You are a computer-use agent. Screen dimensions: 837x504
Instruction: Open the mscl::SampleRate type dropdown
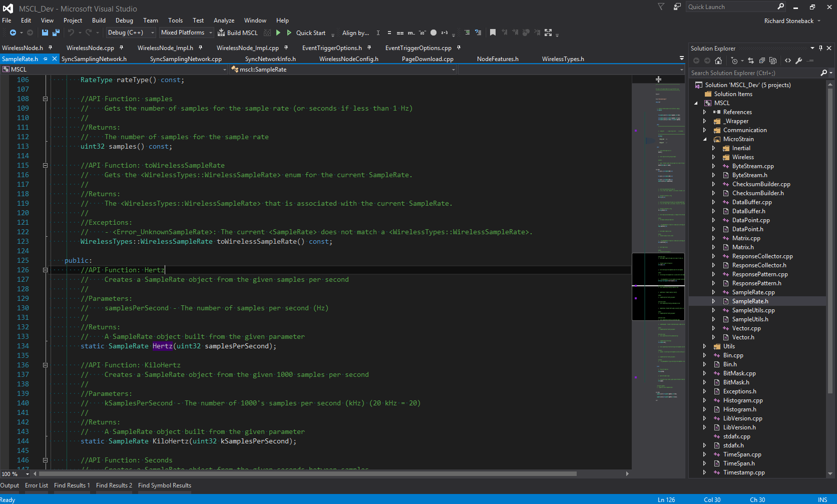tap(343, 70)
